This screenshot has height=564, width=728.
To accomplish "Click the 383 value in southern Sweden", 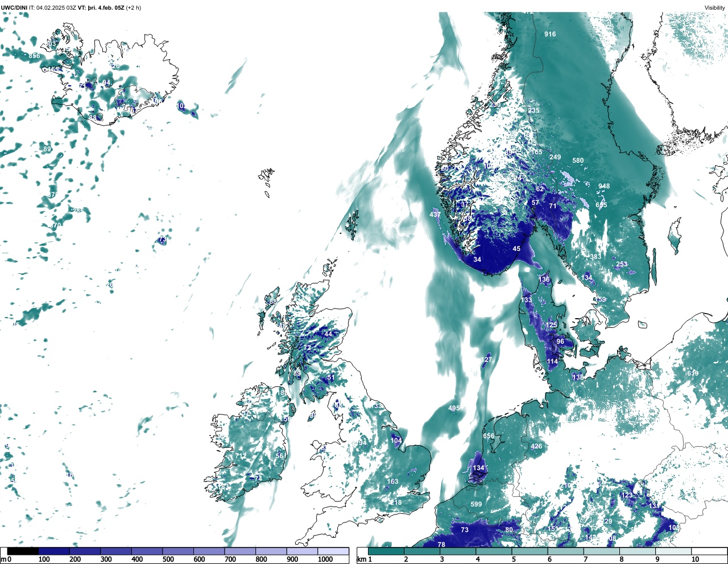I will pyautogui.click(x=595, y=257).
